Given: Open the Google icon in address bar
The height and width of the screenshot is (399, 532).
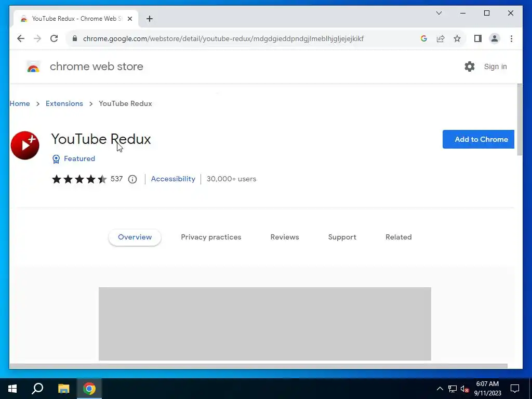Looking at the screenshot, I should point(424,38).
